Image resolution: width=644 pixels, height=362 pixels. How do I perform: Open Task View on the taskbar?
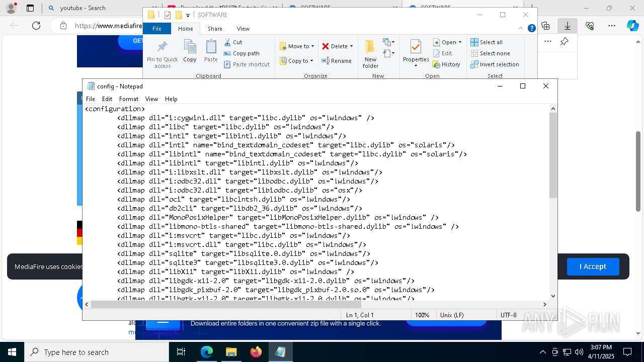click(181, 352)
